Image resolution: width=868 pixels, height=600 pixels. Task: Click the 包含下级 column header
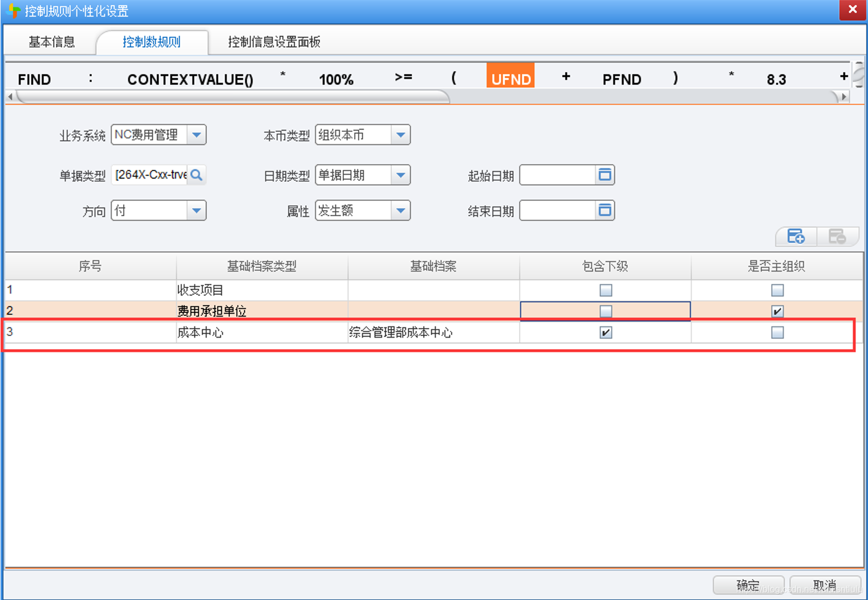[x=605, y=266]
